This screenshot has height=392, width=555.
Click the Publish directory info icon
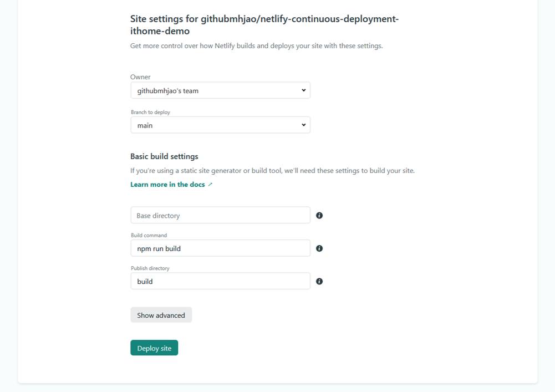click(x=319, y=281)
